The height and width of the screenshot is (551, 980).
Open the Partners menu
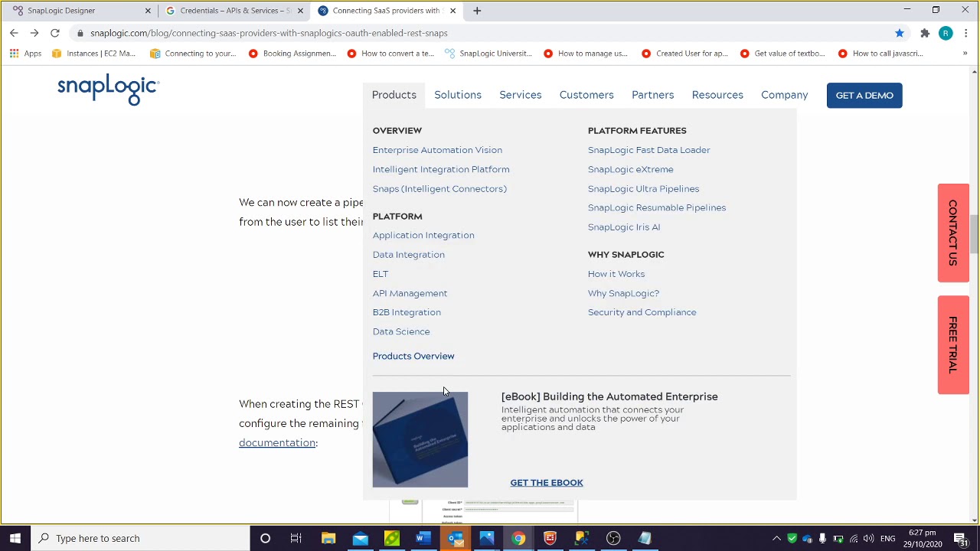(x=653, y=95)
